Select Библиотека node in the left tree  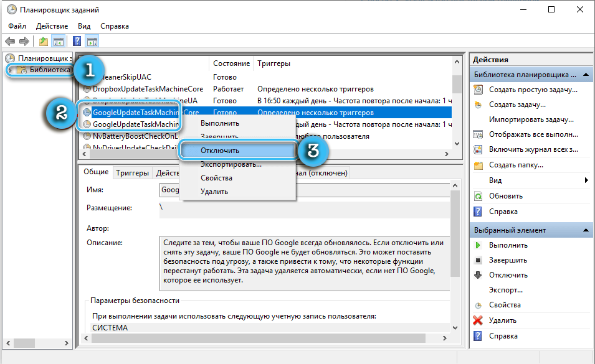[50, 70]
